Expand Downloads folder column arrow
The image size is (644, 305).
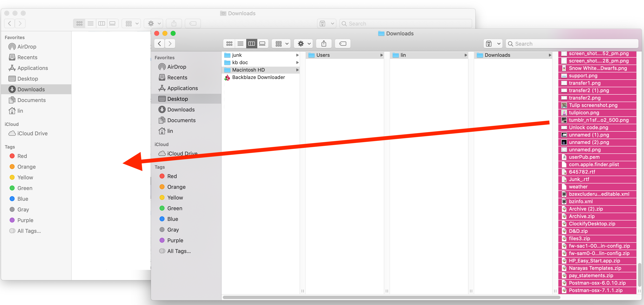click(550, 55)
